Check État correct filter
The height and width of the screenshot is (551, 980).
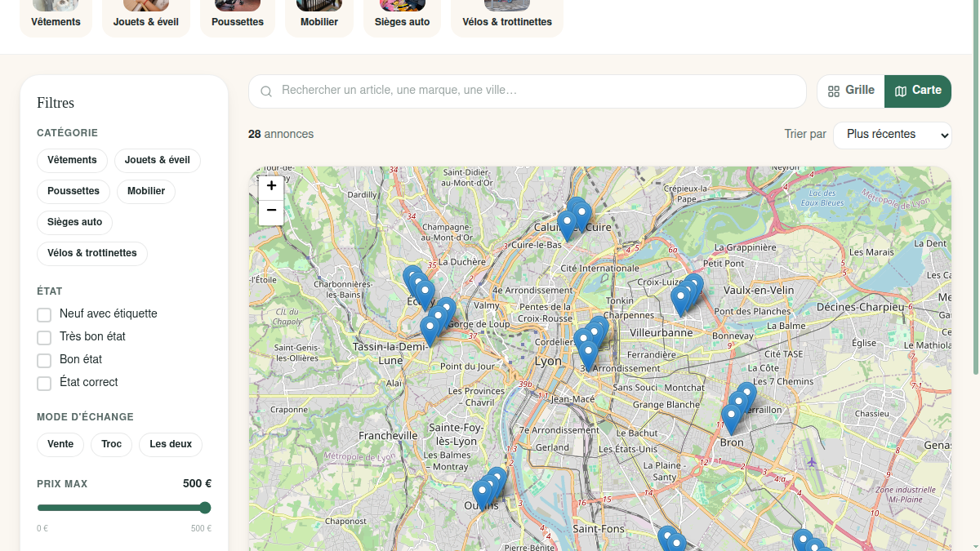click(x=44, y=383)
